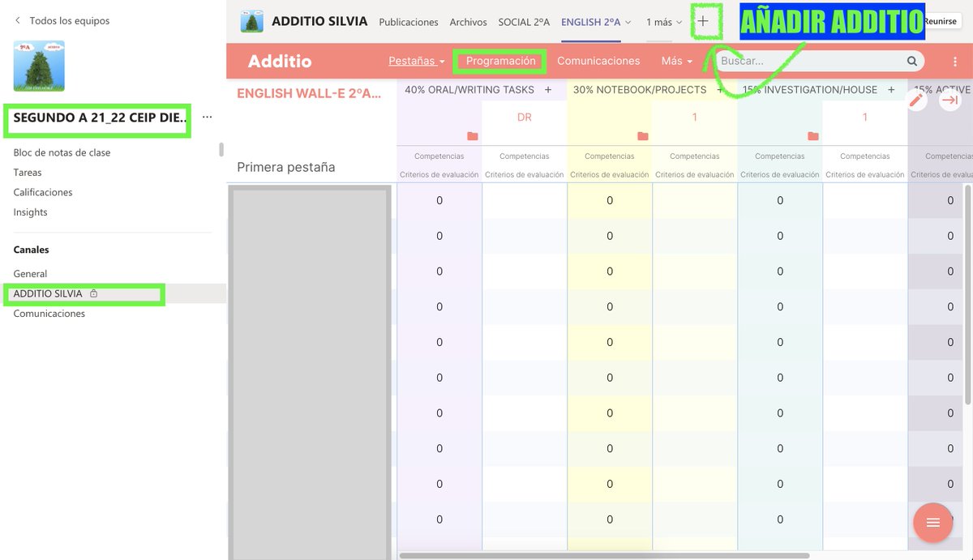This screenshot has width=973, height=560.
Task: Click 30% NOTEBOOK/PROJECTS category header
Action: pos(640,90)
